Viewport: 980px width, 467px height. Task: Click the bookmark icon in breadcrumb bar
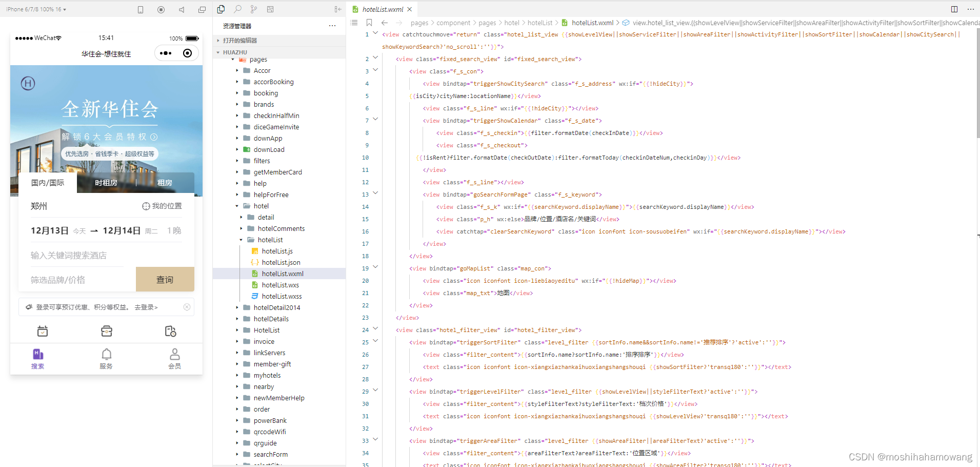tap(369, 23)
